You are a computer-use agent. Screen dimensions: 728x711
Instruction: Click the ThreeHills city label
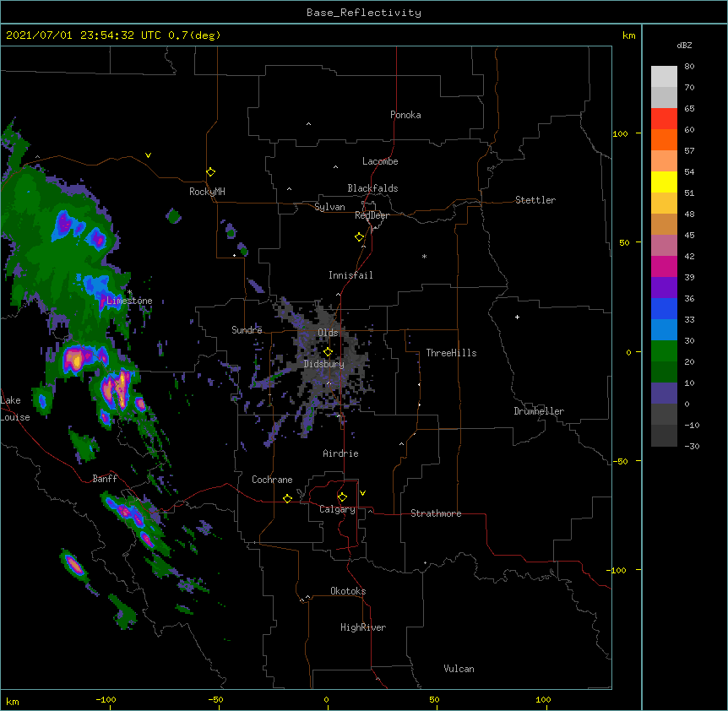click(451, 353)
